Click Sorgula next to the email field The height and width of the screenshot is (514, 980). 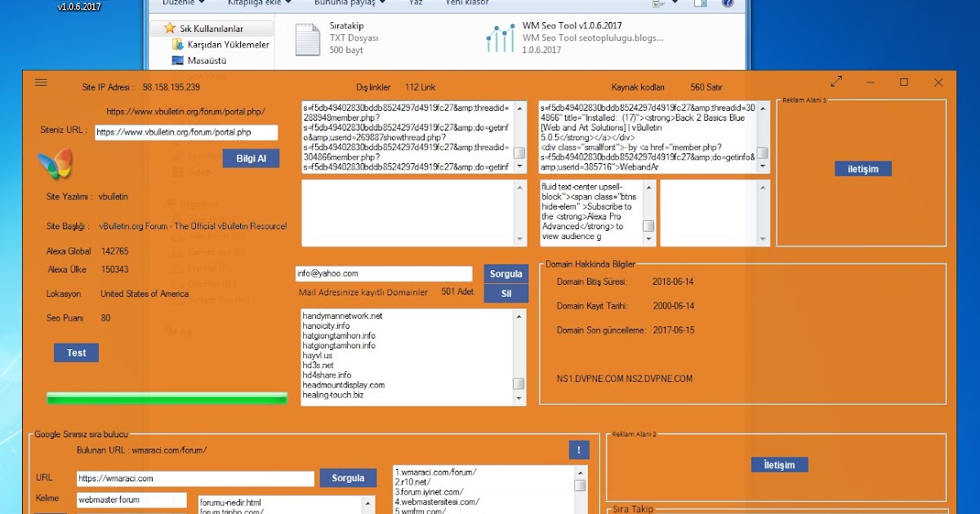tap(506, 274)
